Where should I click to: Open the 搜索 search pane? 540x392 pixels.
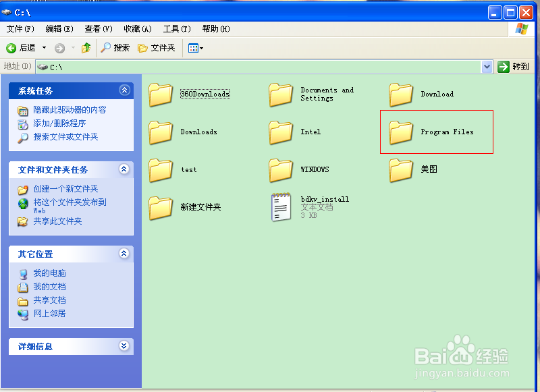[x=115, y=48]
